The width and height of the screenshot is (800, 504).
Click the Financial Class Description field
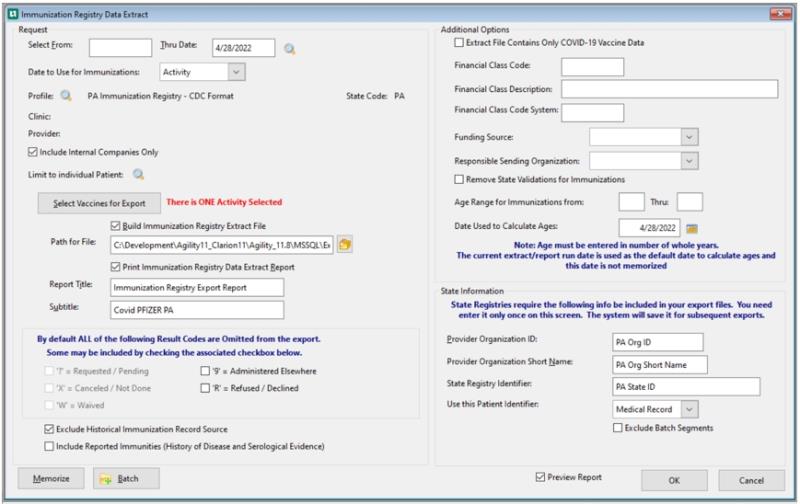click(670, 89)
